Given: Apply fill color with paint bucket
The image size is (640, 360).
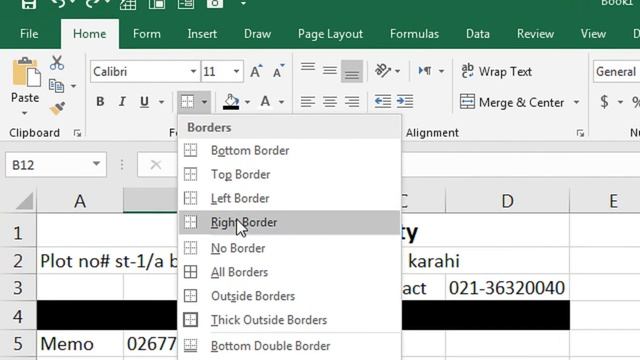Looking at the screenshot, I should click(231, 102).
